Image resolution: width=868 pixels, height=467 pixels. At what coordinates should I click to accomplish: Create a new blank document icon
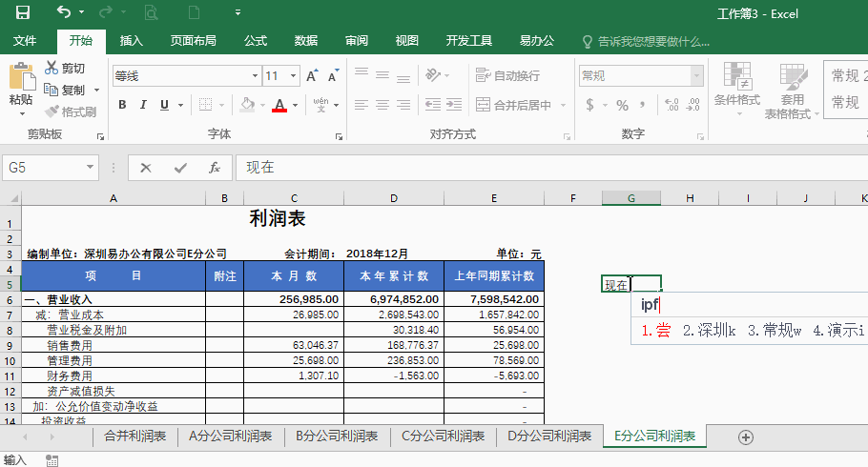pyautogui.click(x=195, y=12)
